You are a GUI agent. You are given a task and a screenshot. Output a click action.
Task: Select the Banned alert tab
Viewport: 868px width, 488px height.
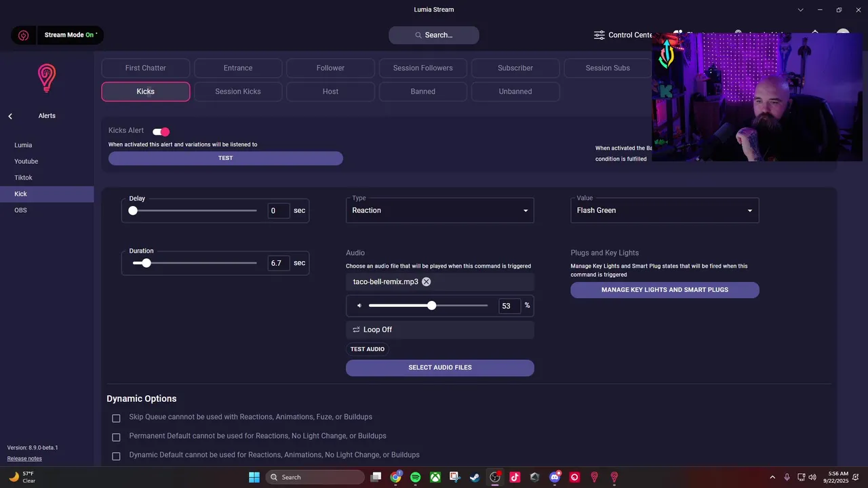click(423, 91)
